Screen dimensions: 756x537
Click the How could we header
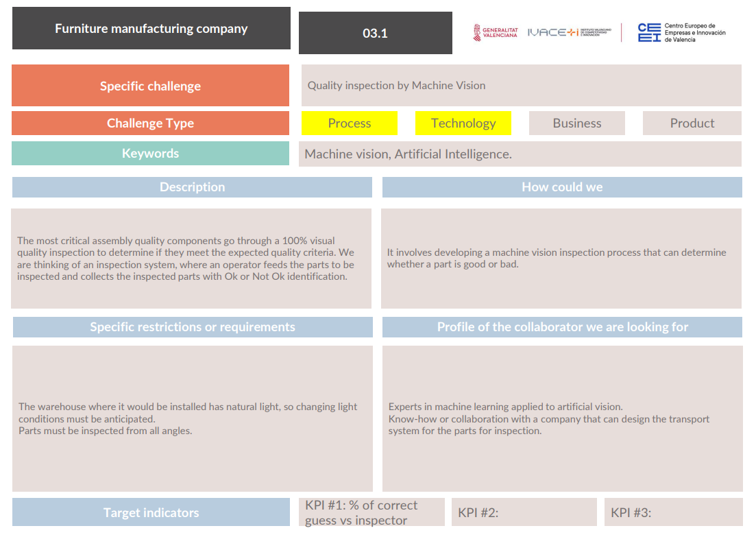[562, 187]
